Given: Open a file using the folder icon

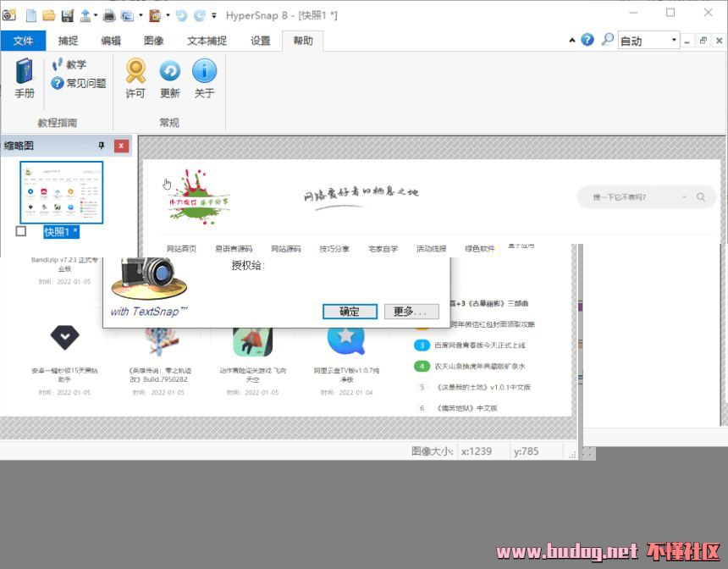Looking at the screenshot, I should tap(49, 15).
